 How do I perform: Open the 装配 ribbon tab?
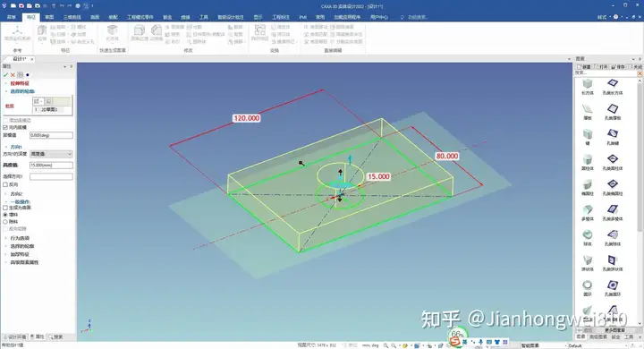click(113, 17)
